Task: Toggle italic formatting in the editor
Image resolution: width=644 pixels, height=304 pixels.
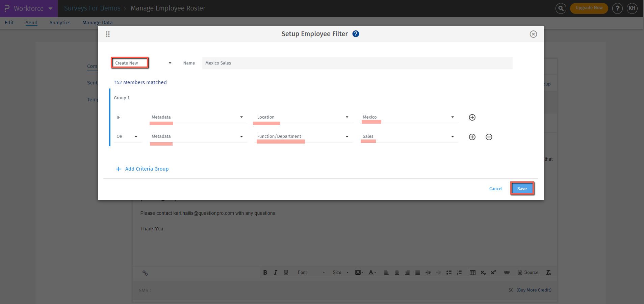Action: (x=275, y=272)
